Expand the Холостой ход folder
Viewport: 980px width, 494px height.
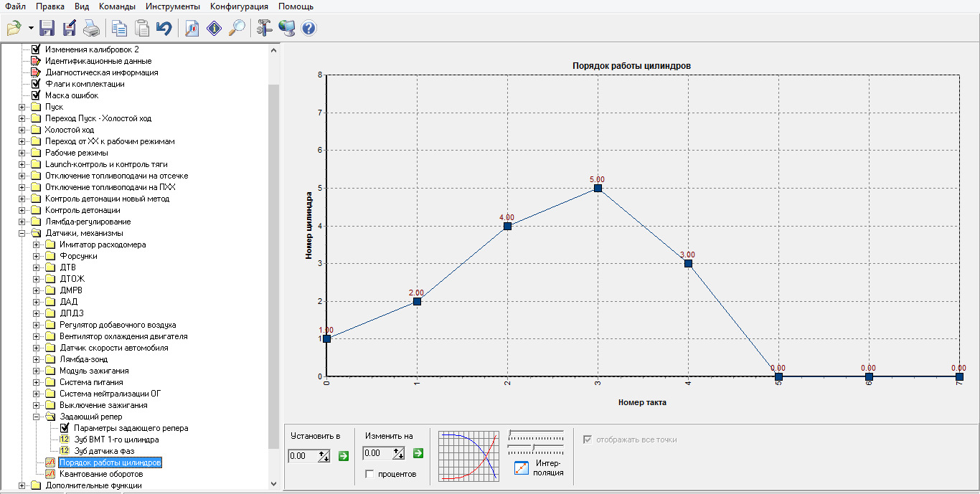click(x=22, y=130)
